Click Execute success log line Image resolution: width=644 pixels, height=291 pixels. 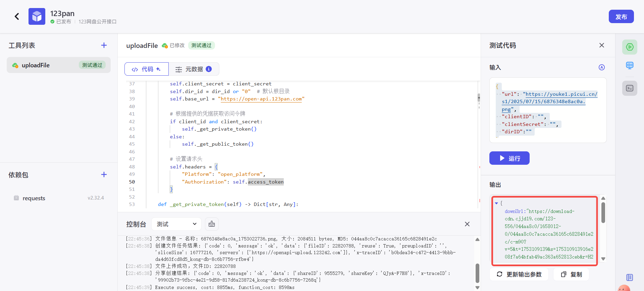(x=225, y=287)
